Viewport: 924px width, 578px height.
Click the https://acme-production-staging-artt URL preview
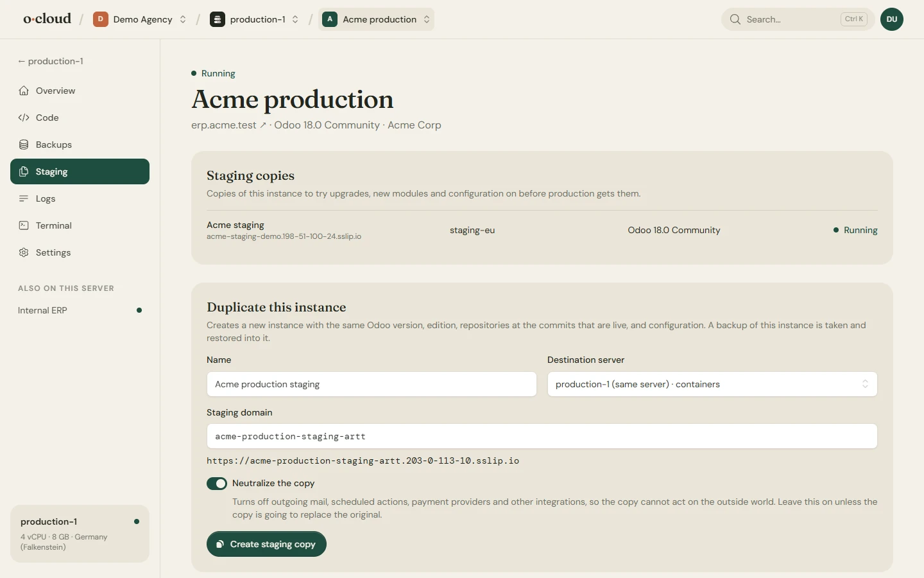click(x=363, y=460)
